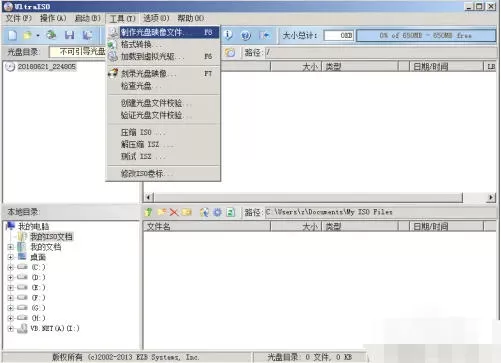Image resolution: width=501 pixels, height=363 pixels.
Task: Click the Open CD/DVD toolbar icon
Action: [x=51, y=35]
